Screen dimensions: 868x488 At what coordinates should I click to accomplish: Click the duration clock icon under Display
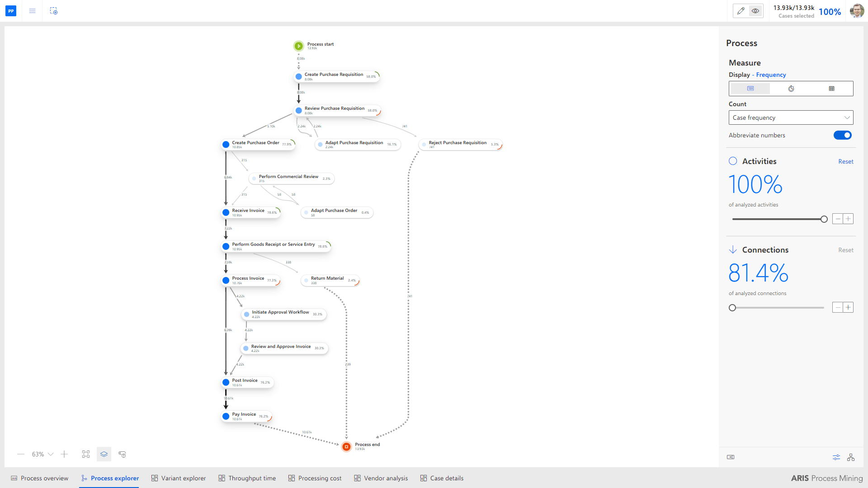[x=791, y=89]
